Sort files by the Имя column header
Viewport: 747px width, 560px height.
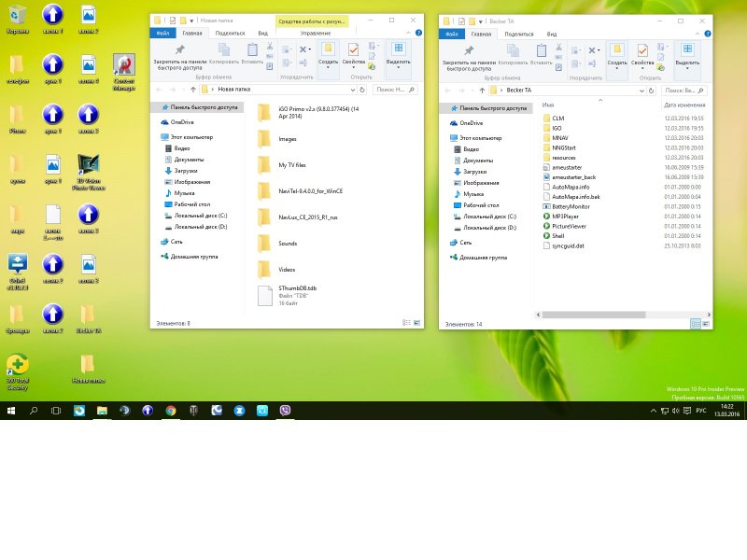548,105
